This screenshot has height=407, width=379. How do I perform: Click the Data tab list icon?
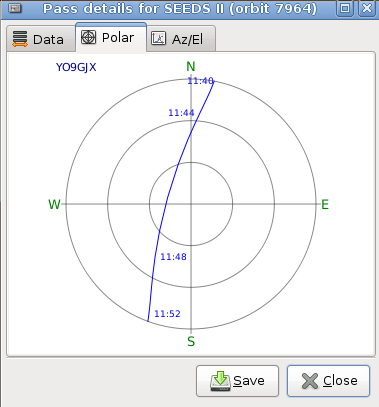[x=20, y=39]
